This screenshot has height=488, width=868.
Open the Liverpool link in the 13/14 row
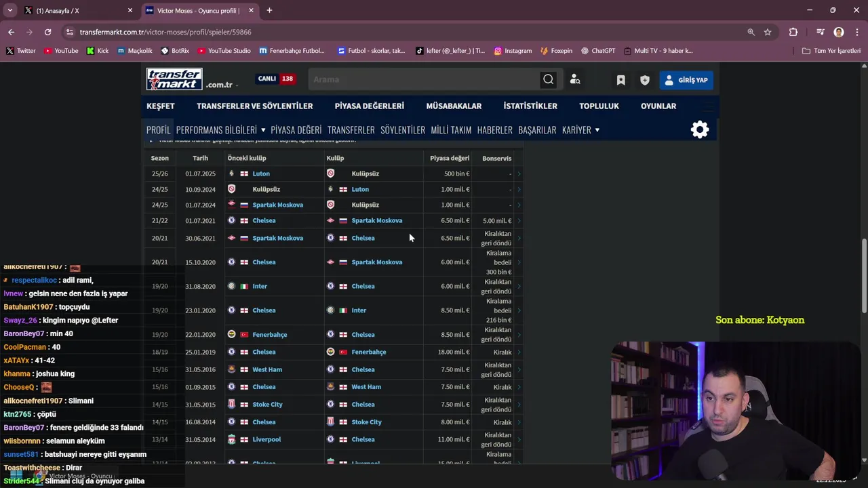coord(267,439)
